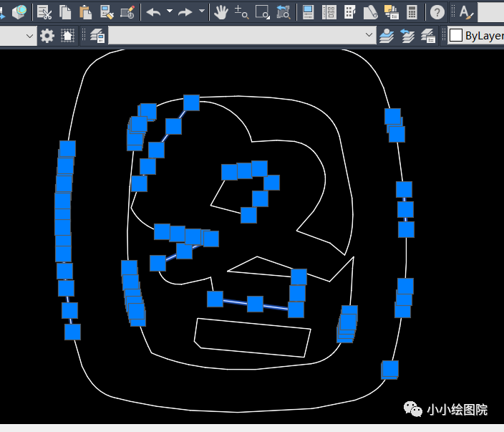Open the Properties palette
The height and width of the screenshot is (432, 504).
click(x=309, y=12)
